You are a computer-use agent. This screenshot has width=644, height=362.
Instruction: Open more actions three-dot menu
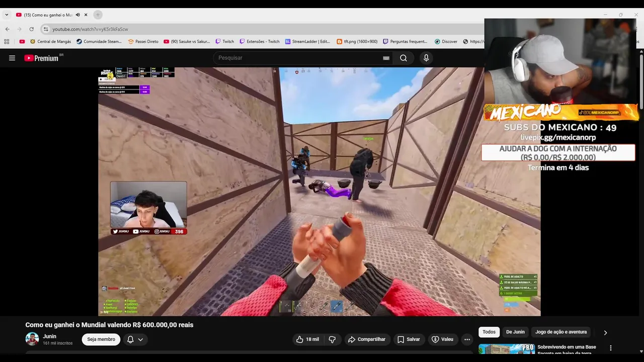click(467, 339)
